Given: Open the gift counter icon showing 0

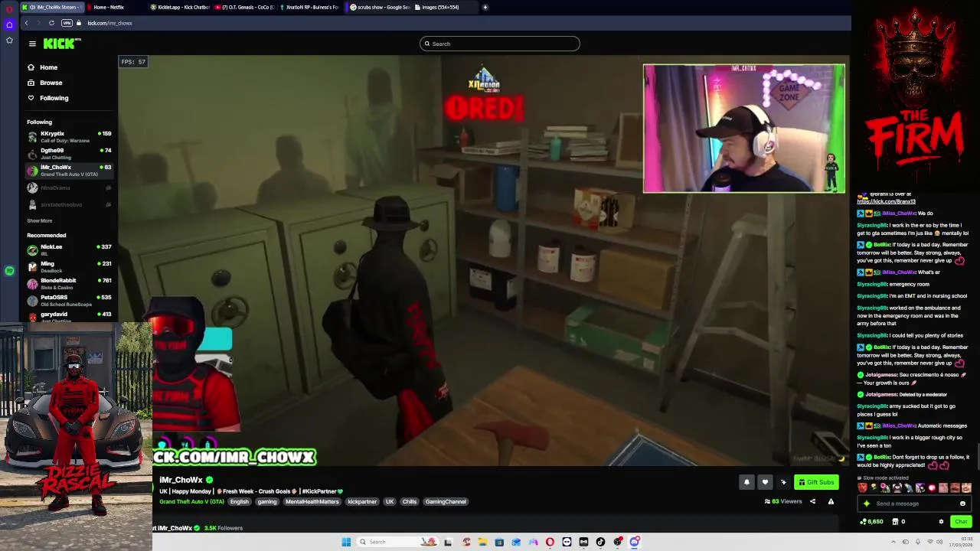Looking at the screenshot, I should pyautogui.click(x=897, y=521).
